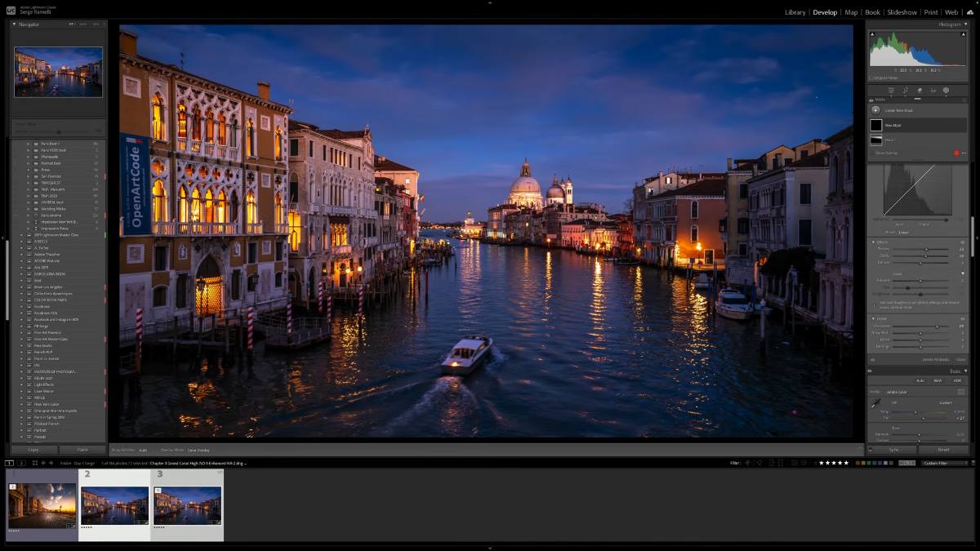Click the highlight clipping indicator in the histogram
980x551 pixels.
tap(964, 34)
